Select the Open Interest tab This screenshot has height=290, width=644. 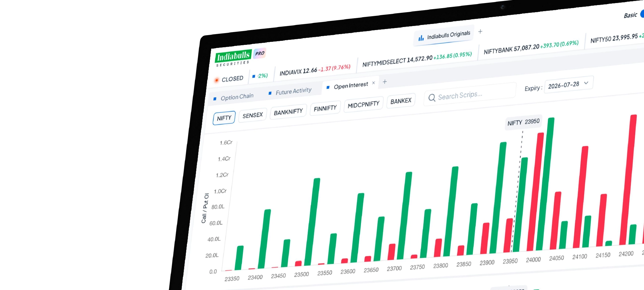(351, 85)
